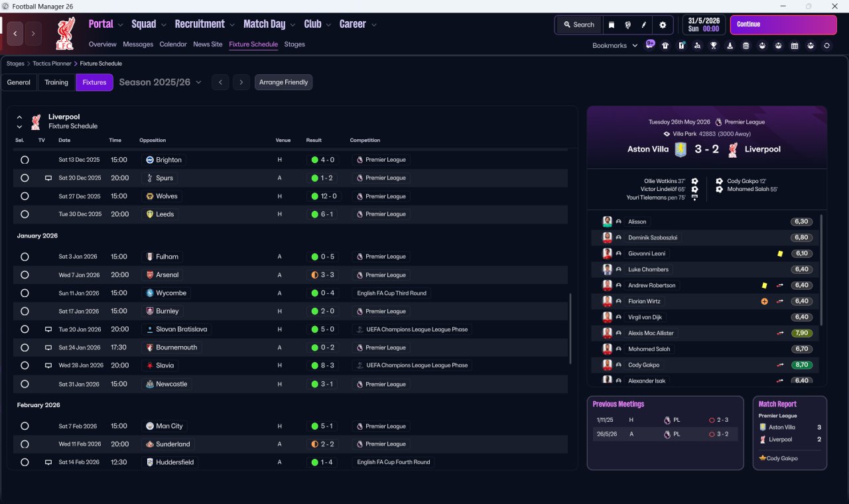Select the Brighton fixture radio button
This screenshot has height=504, width=849.
[x=25, y=160]
